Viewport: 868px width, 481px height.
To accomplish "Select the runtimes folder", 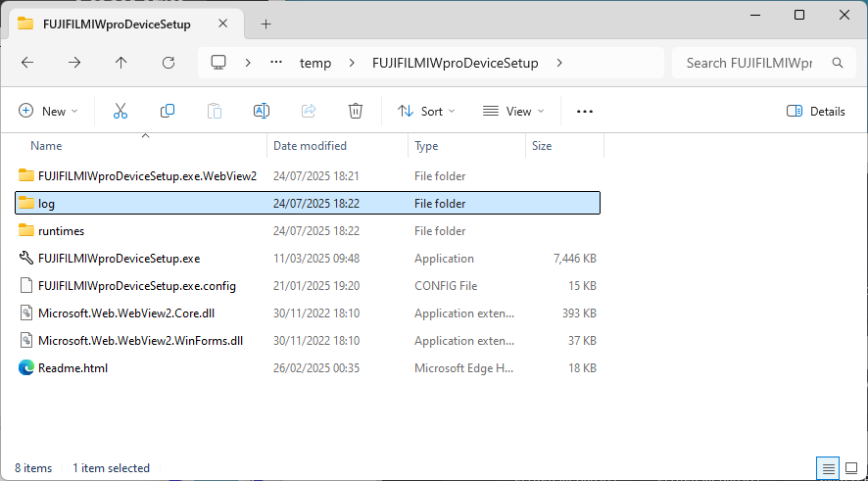I will point(308,231).
